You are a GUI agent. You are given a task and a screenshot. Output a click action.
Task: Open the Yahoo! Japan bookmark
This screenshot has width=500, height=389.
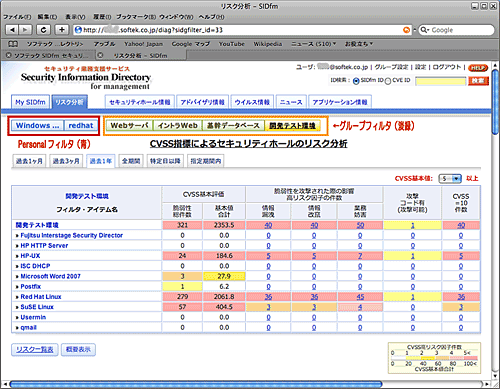pos(144,44)
